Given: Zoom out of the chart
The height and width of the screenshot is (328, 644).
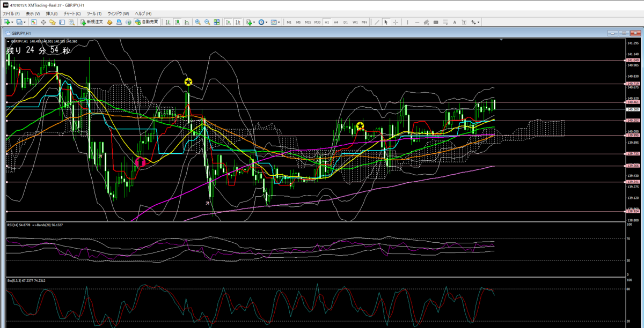Looking at the screenshot, I should (x=207, y=22).
